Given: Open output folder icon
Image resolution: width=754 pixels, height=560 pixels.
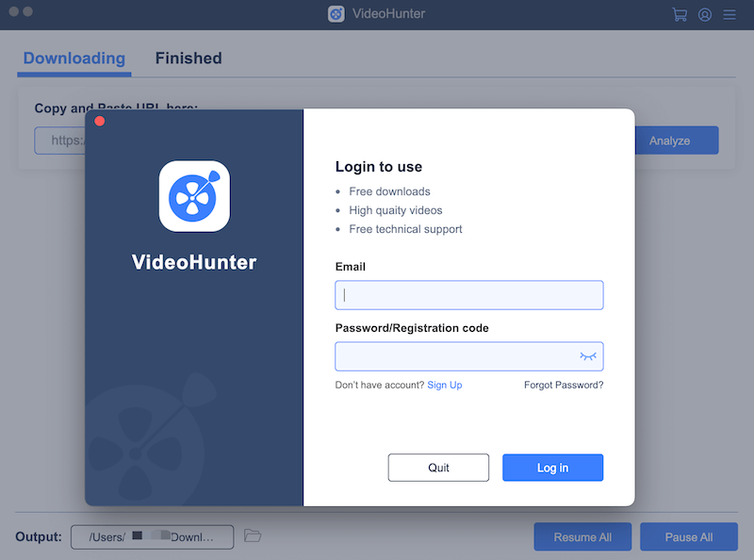Looking at the screenshot, I should [x=253, y=535].
